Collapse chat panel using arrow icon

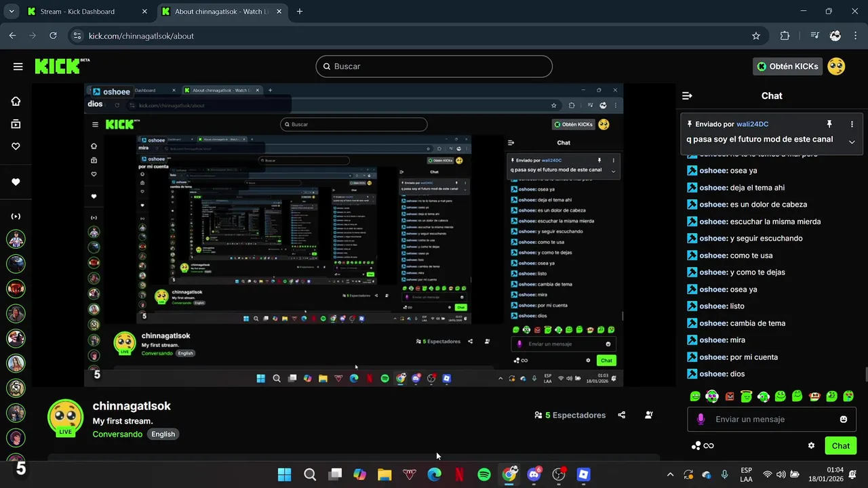click(687, 96)
